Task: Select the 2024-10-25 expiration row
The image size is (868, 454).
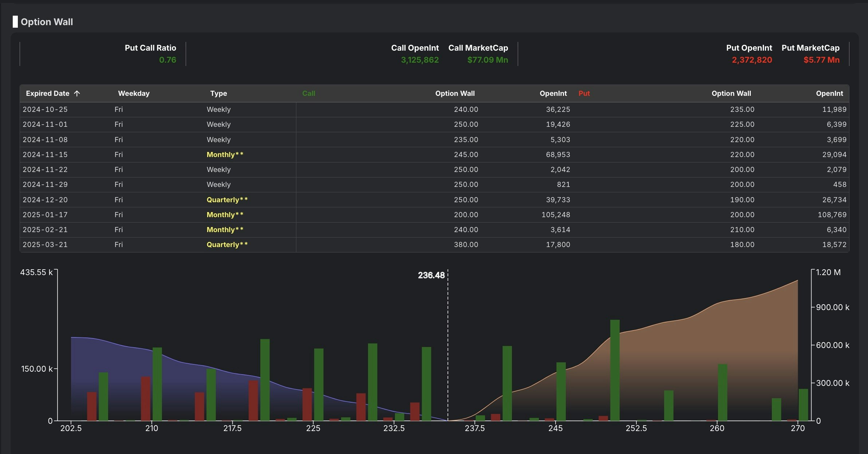Action: pos(45,109)
